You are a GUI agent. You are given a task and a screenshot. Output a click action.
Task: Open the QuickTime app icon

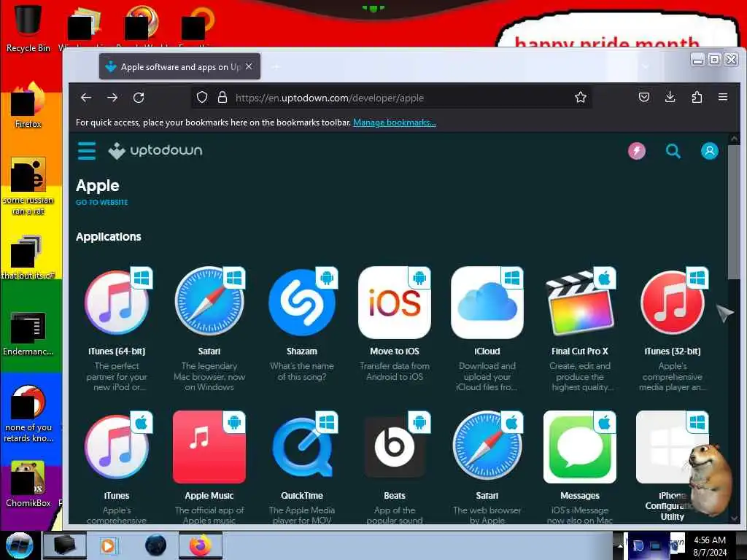tap(302, 447)
